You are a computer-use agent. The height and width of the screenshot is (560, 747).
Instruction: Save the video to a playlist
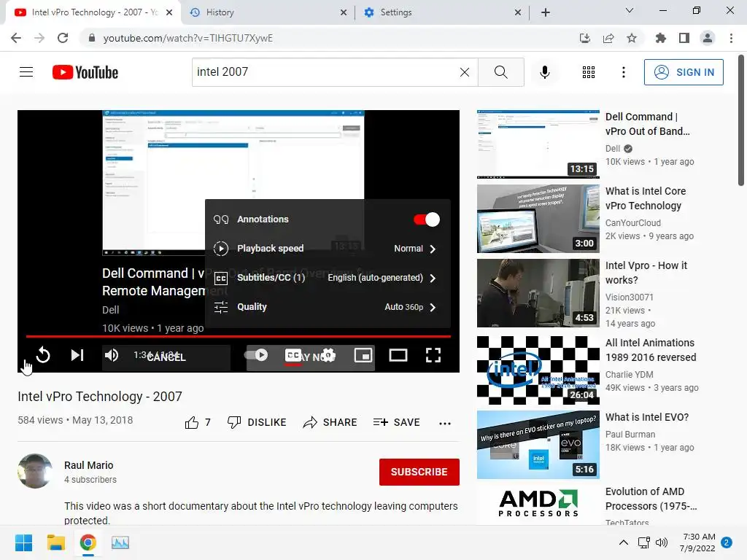pos(396,422)
